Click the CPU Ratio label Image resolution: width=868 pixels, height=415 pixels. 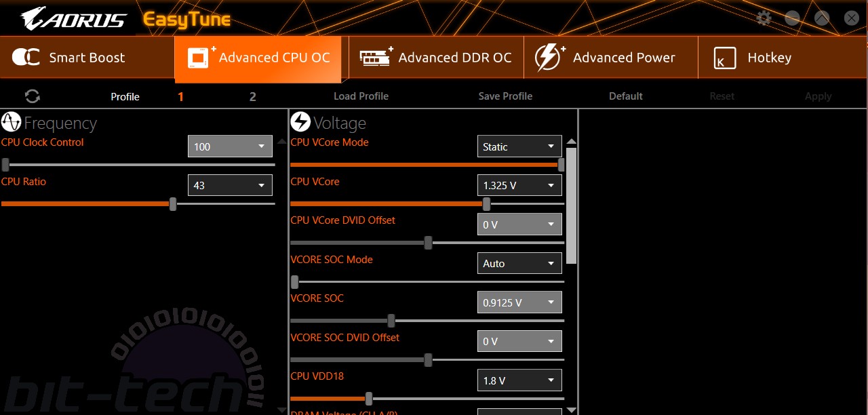[x=24, y=182]
